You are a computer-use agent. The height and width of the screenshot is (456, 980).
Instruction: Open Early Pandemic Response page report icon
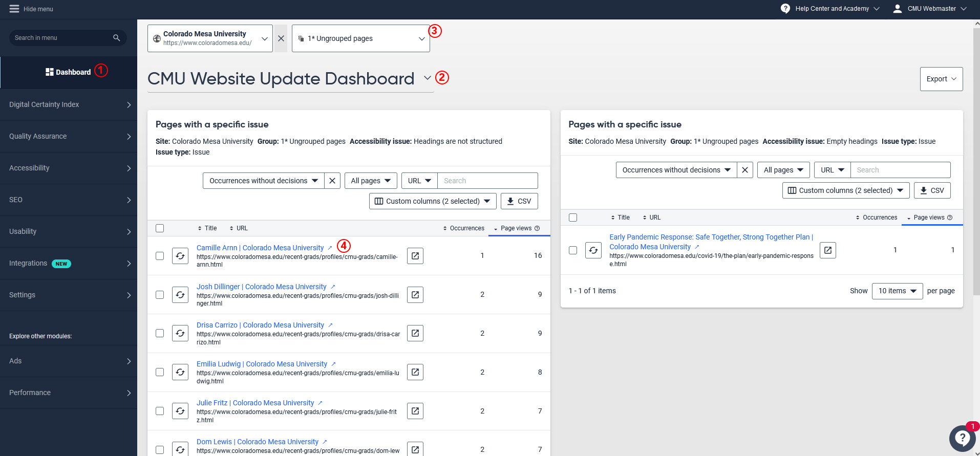[828, 250]
